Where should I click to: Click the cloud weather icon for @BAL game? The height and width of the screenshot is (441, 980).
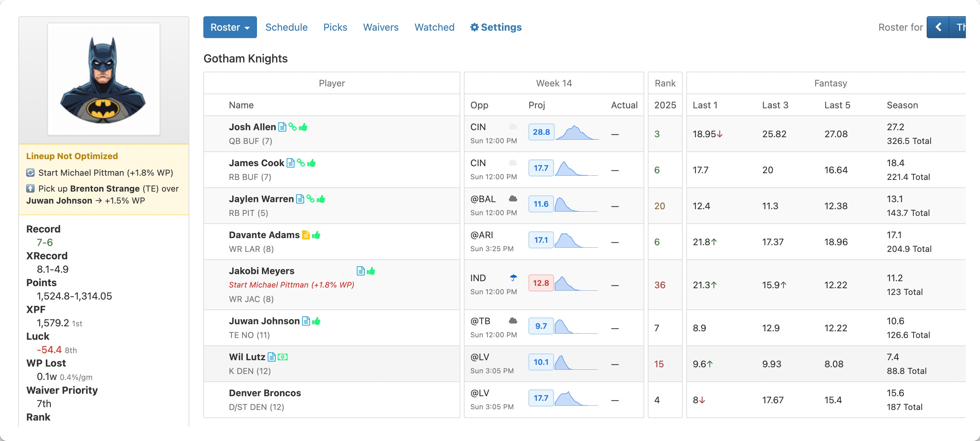(x=513, y=199)
